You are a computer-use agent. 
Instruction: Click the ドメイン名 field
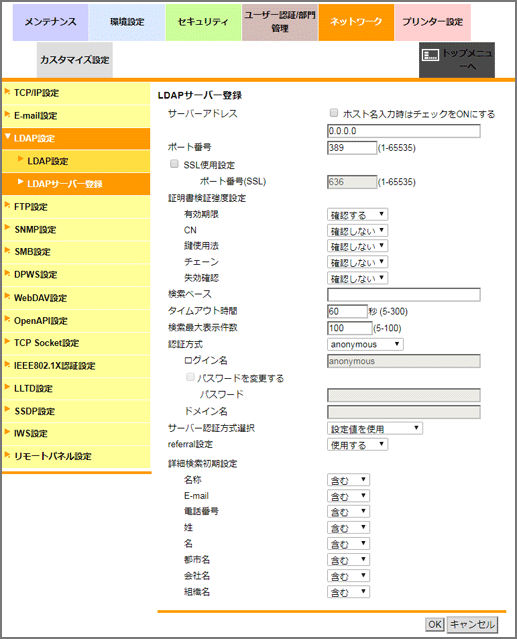click(x=404, y=412)
